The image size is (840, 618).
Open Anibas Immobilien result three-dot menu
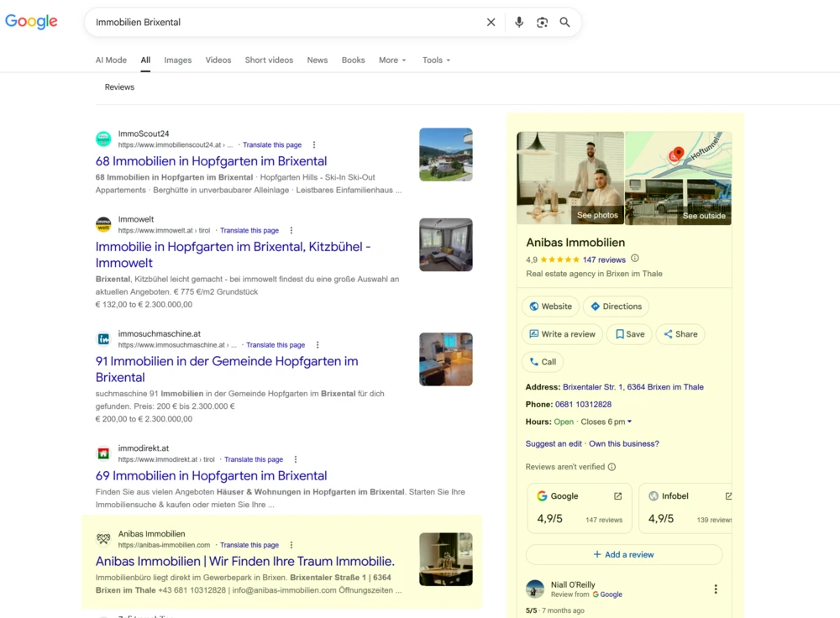(x=291, y=545)
